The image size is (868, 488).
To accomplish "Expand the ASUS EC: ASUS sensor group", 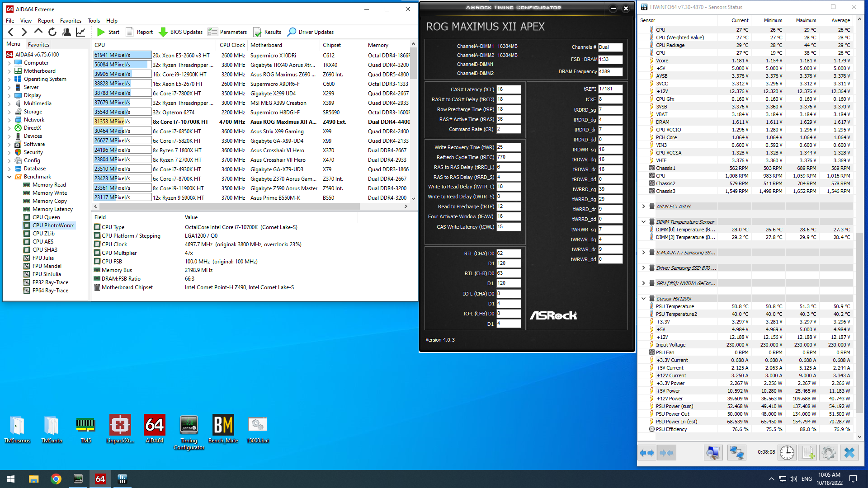I will 643,206.
